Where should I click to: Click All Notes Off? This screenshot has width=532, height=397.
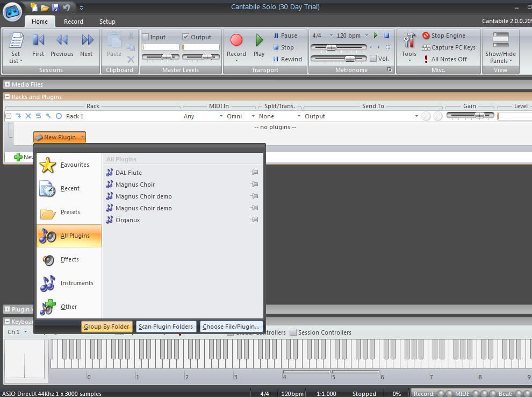[x=445, y=59]
